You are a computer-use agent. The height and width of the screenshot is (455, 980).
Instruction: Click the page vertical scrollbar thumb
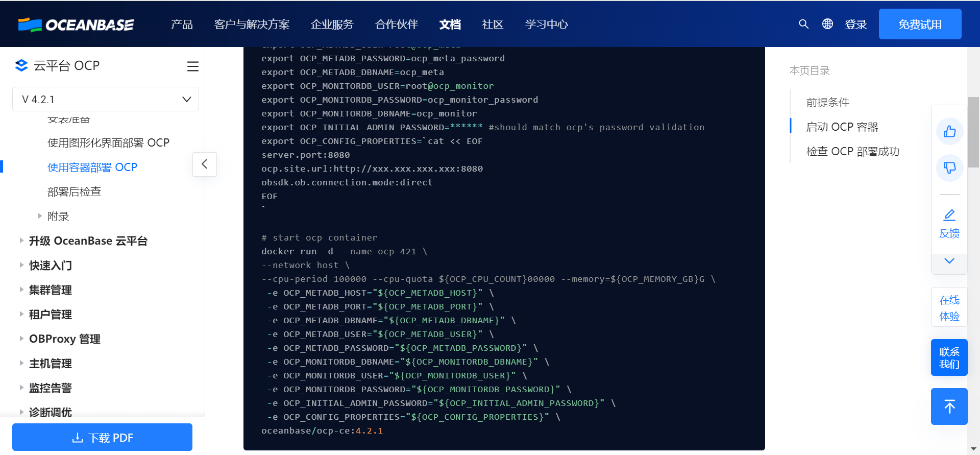click(x=973, y=132)
